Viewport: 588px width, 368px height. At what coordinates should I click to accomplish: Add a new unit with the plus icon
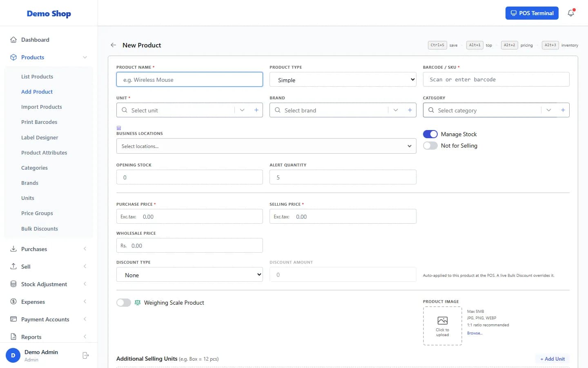256,110
